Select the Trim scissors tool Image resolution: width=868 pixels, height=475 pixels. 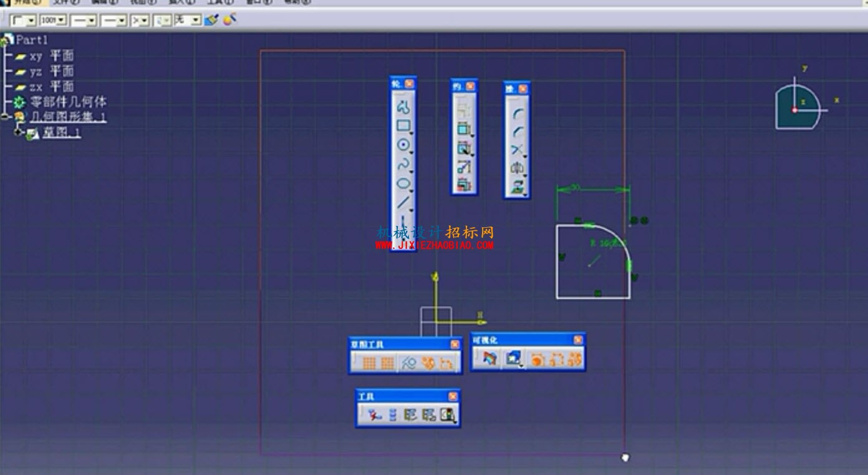(x=516, y=150)
